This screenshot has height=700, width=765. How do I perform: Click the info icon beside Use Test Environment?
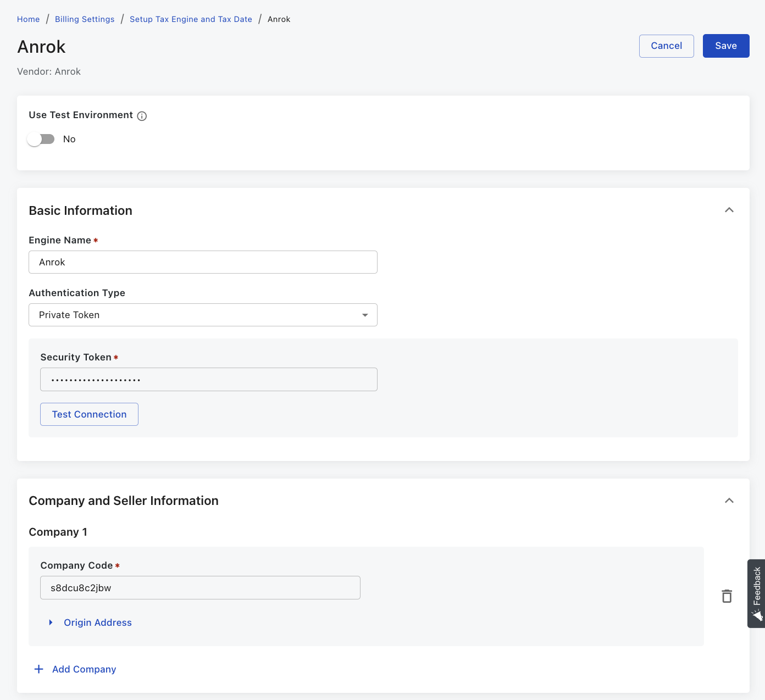142,116
